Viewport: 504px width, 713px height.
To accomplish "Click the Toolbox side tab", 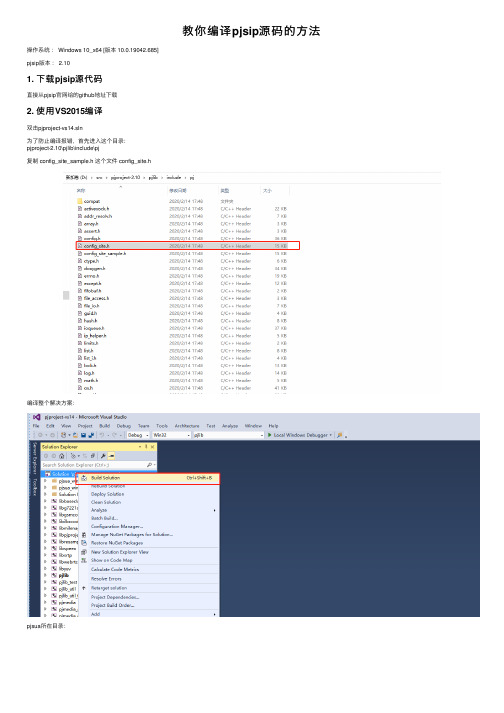I will click(35, 487).
